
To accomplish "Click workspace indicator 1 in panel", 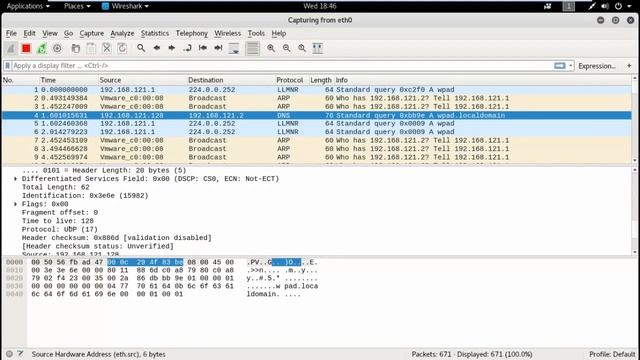I will pos(569,6).
